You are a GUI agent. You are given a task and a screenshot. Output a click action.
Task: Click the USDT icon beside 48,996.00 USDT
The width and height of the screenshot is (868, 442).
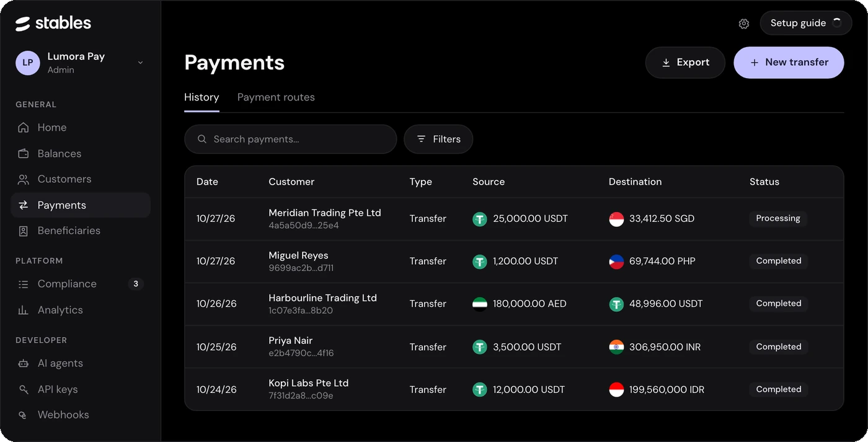(616, 304)
